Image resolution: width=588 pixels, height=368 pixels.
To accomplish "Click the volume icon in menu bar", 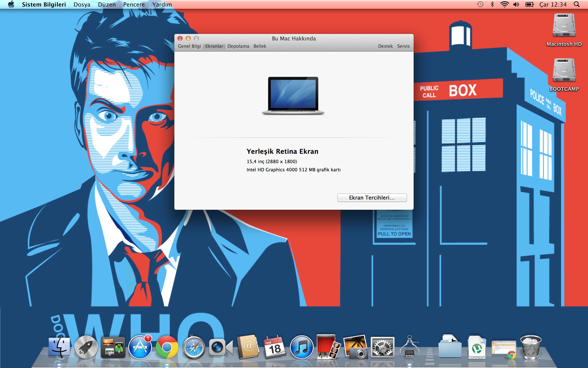I will point(516,4).
